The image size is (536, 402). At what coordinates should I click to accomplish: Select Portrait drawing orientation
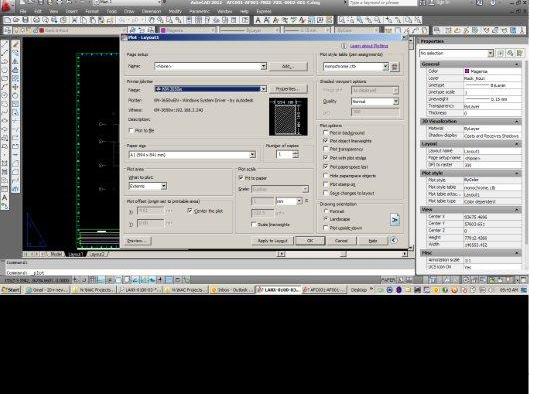pos(326,211)
